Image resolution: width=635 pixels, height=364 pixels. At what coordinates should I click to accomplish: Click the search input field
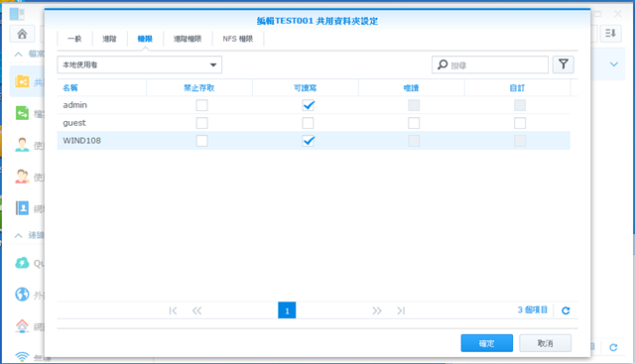click(x=490, y=64)
